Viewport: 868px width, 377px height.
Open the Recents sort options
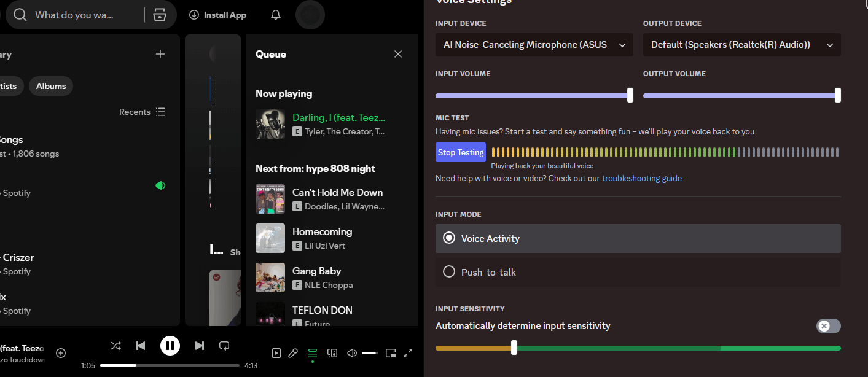[x=142, y=112]
